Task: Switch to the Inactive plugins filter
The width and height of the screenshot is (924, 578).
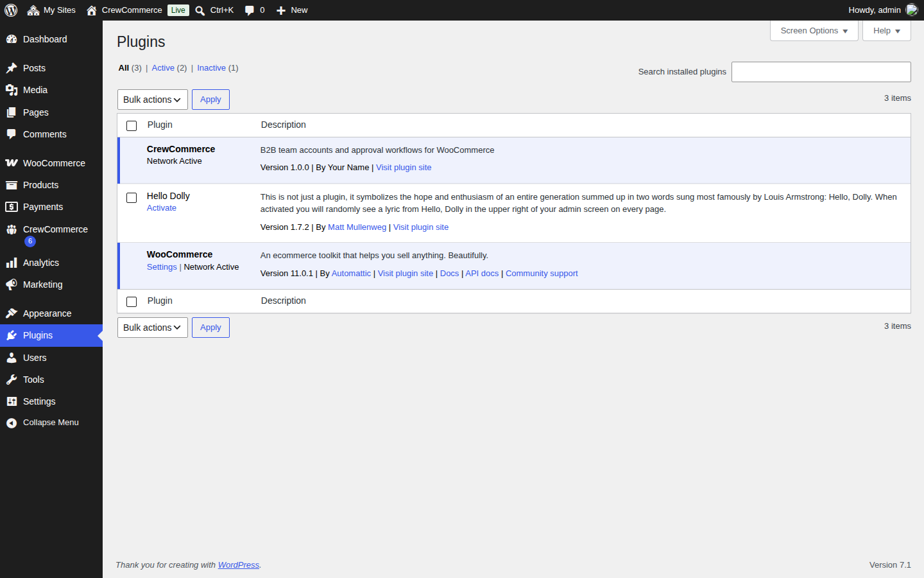Action: (x=211, y=68)
